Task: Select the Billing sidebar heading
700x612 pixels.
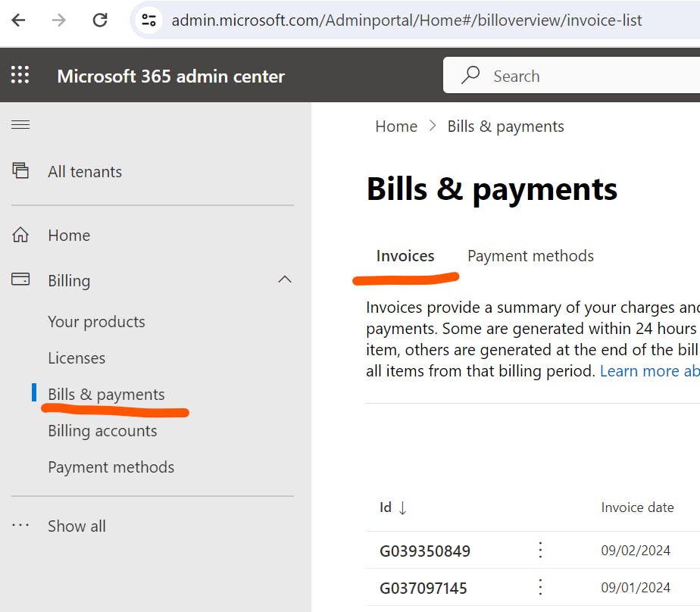Action: 69,281
